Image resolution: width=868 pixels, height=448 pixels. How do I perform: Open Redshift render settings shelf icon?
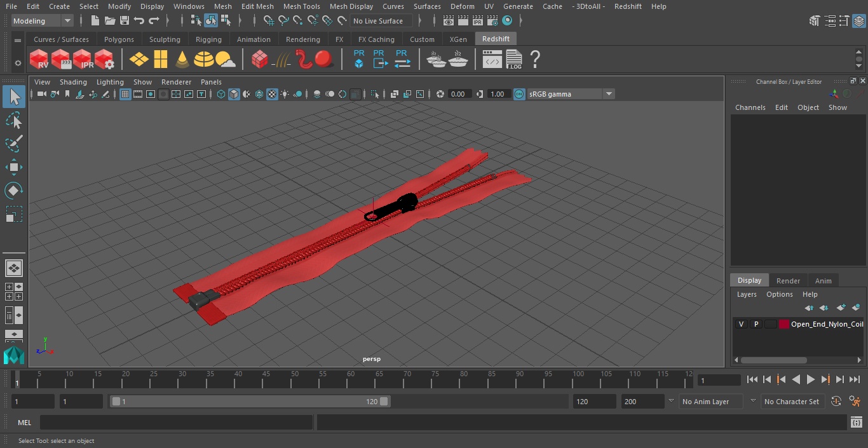pyautogui.click(x=104, y=60)
